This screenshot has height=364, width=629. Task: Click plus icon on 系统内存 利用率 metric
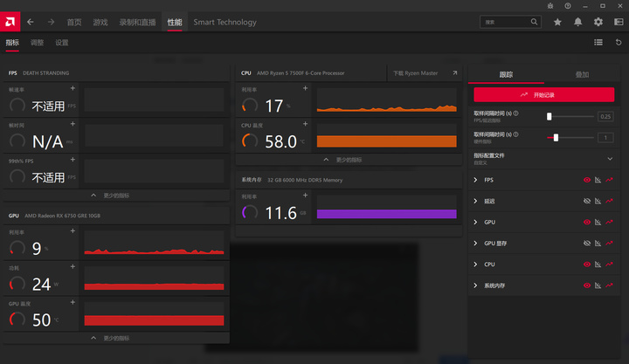(x=305, y=196)
